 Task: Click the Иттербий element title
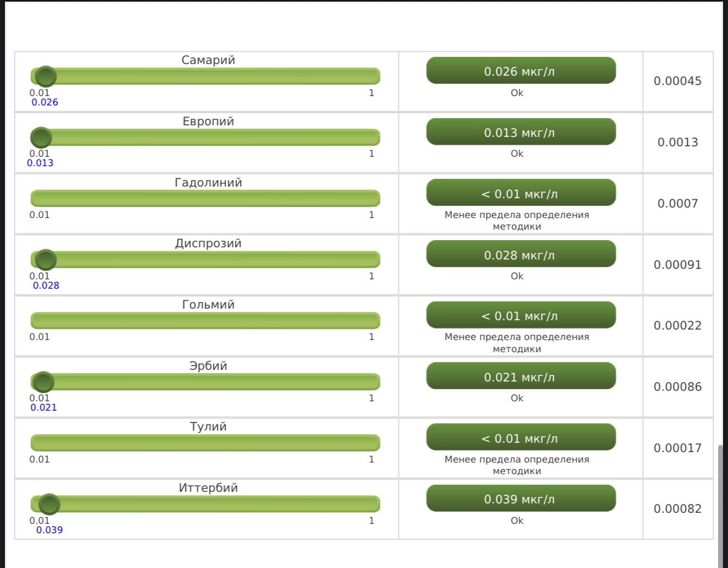[x=208, y=488]
